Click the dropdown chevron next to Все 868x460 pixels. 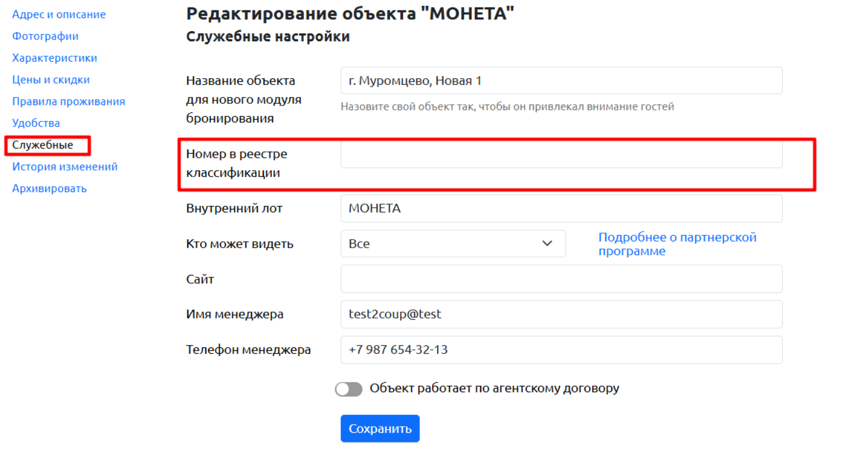pyautogui.click(x=547, y=244)
